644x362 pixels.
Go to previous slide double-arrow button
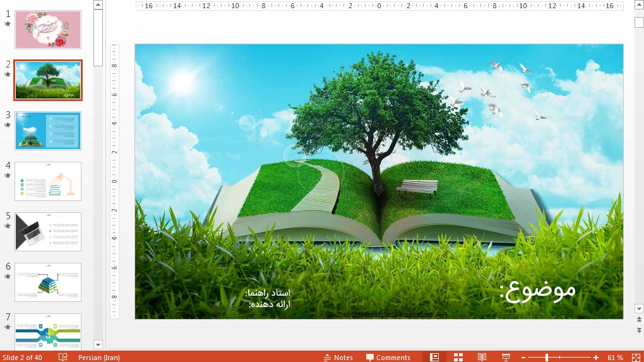click(x=639, y=320)
